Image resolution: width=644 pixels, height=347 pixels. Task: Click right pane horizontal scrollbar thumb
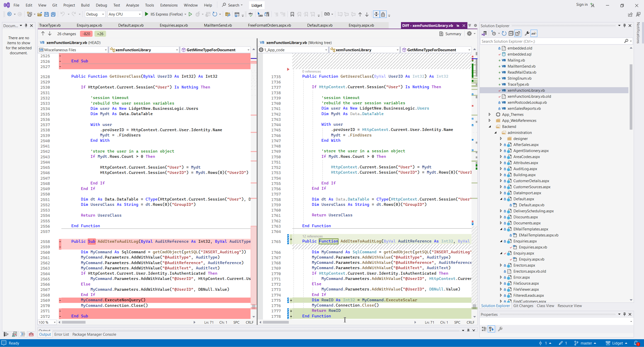click(276, 322)
